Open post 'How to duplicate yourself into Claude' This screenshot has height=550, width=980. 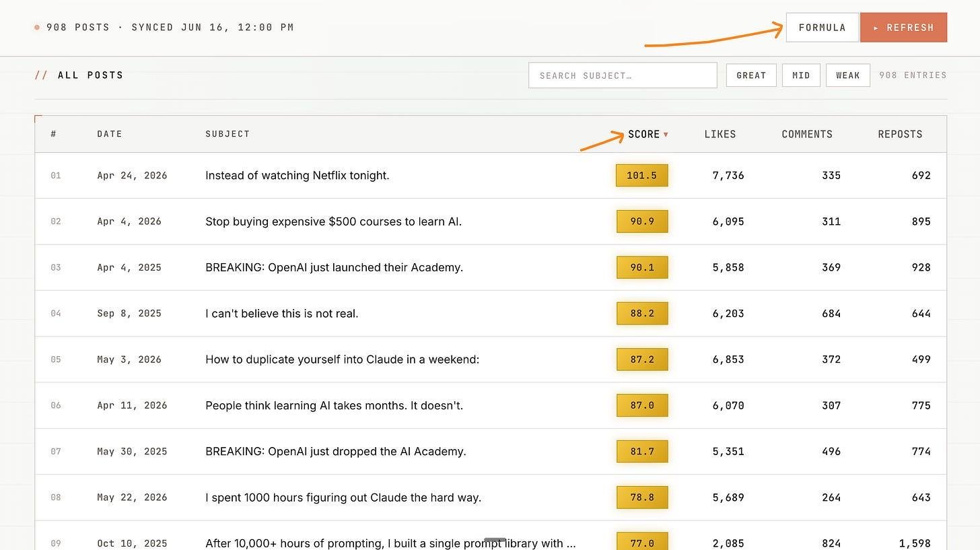click(x=342, y=359)
